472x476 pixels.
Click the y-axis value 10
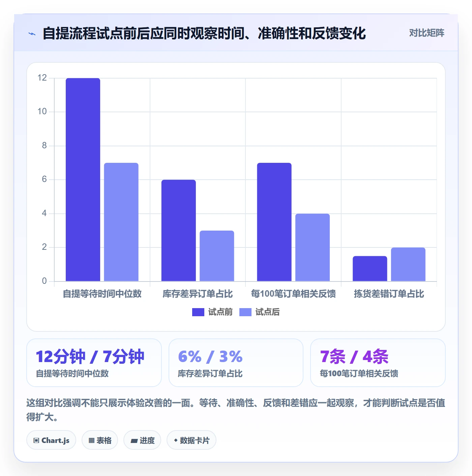click(x=42, y=112)
